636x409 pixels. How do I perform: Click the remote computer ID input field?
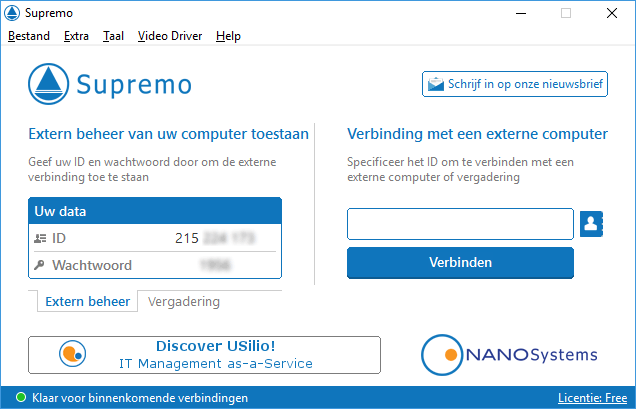tap(460, 224)
